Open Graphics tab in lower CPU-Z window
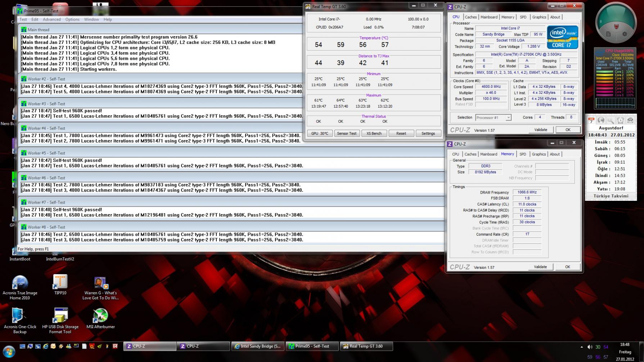This screenshot has width=644, height=362. (x=539, y=154)
